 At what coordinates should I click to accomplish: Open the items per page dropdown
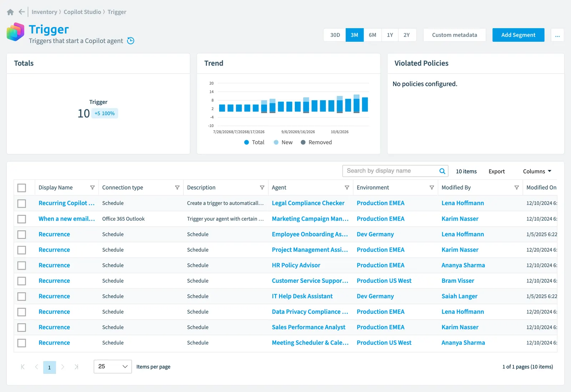113,367
